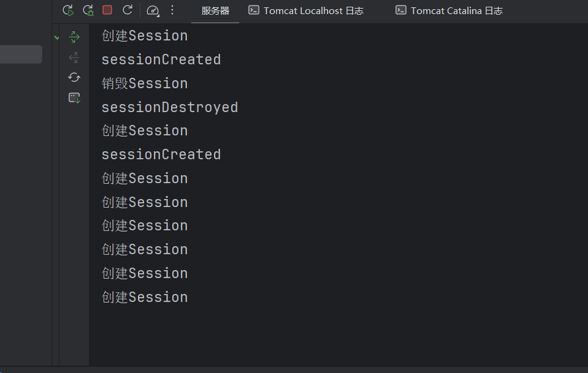588x373 pixels.
Task: Refresh the deployment status icon
Action: [74, 77]
